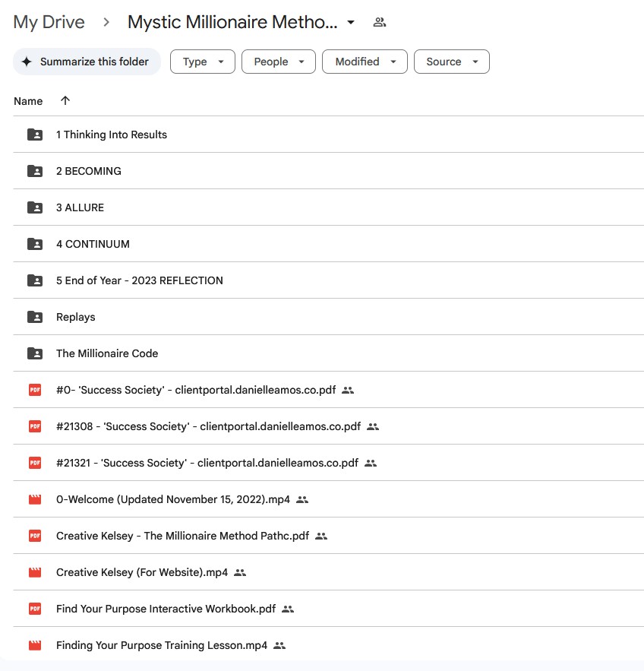This screenshot has height=671, width=644.
Task: Select the 3 ALLURE folder
Action: [328, 207]
